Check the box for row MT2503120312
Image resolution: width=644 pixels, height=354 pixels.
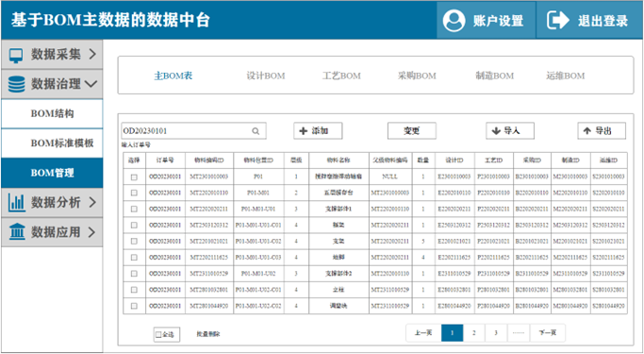tap(134, 226)
